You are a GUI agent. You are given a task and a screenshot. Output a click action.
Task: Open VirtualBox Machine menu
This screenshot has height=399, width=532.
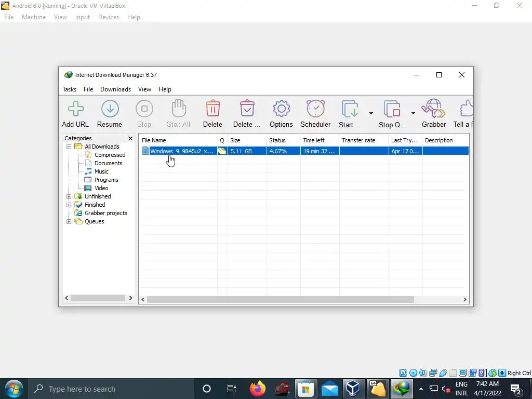34,17
